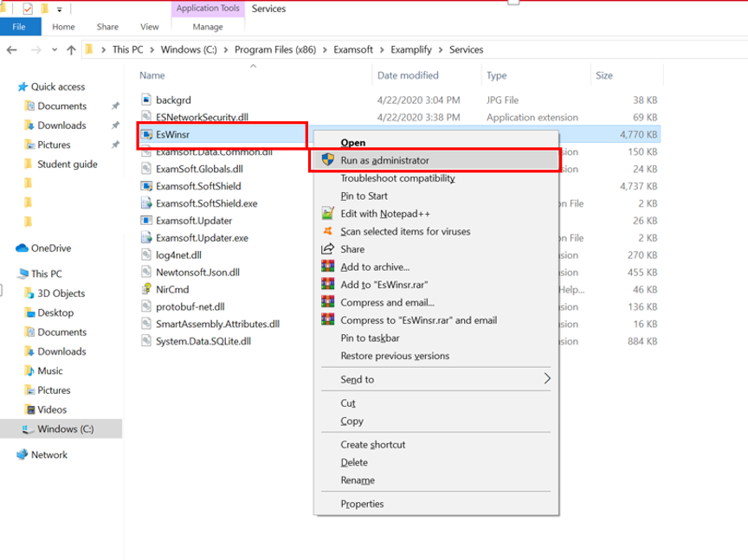Select Examsoft.Updater.exe file icon
Screen dimensions: 748x560
146,237
